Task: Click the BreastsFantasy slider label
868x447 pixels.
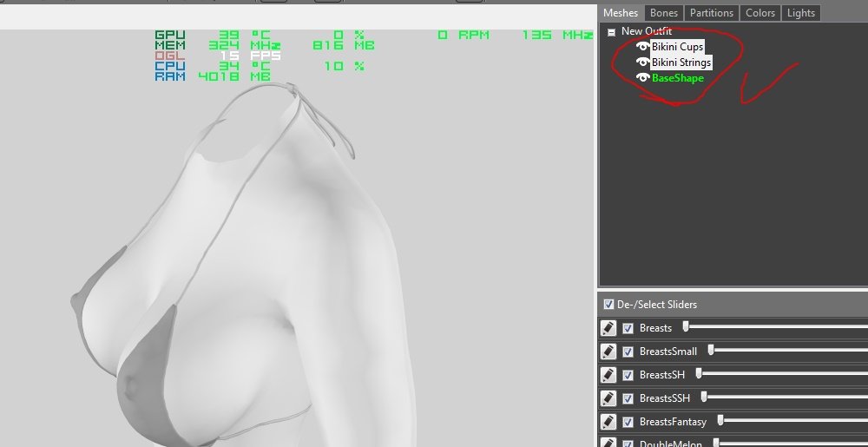Action: (674, 422)
